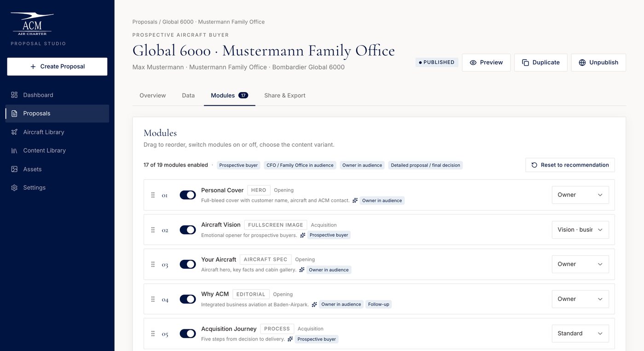Click the Create Proposal button

[x=57, y=67]
